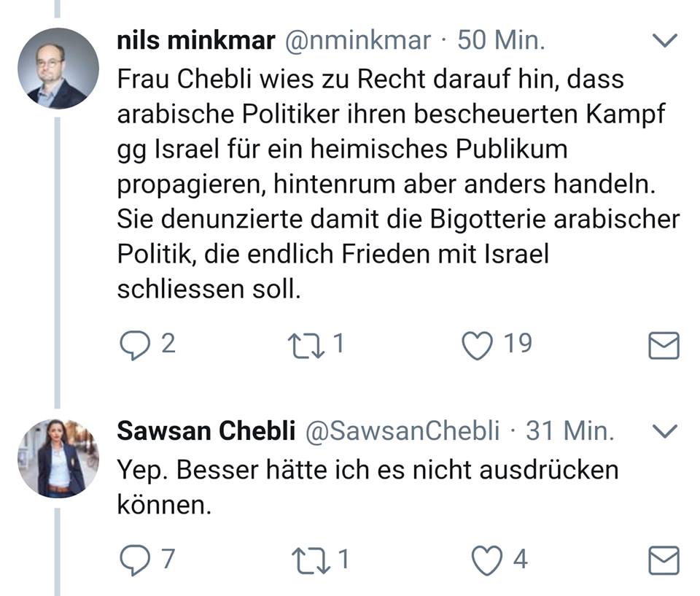Viewport: 700px width, 596px height.
Task: Open Sawsan Chebli's profile by name
Action: coord(206,431)
